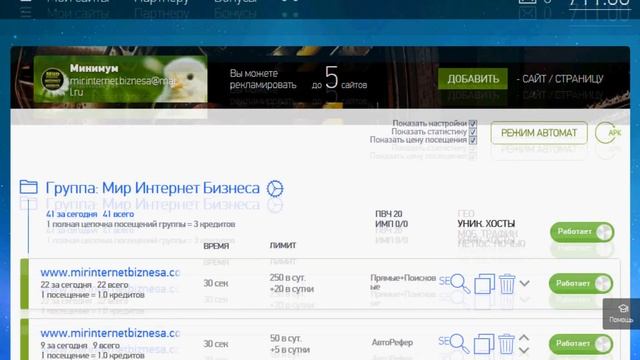This screenshot has width=640, height=360.
Task: Open the Помощь help panel
Action: [621, 314]
